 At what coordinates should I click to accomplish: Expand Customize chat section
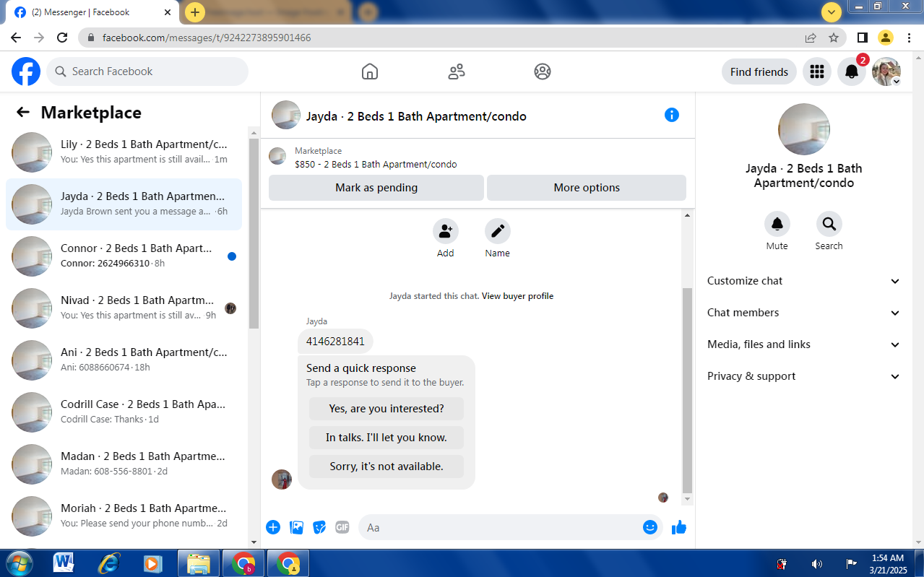(804, 281)
